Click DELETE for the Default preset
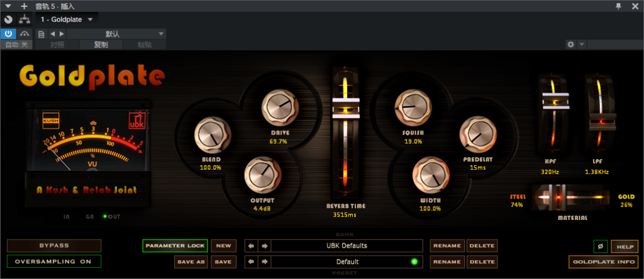 click(x=482, y=261)
